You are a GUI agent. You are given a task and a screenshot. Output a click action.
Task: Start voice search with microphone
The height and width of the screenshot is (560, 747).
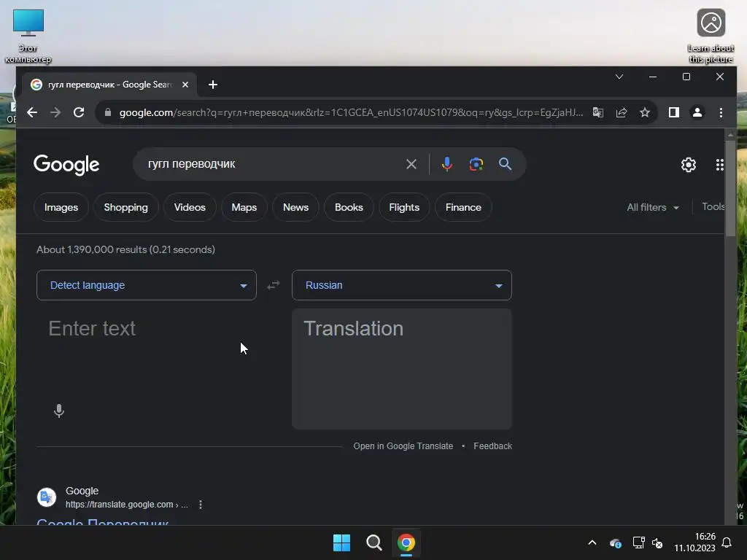[447, 164]
